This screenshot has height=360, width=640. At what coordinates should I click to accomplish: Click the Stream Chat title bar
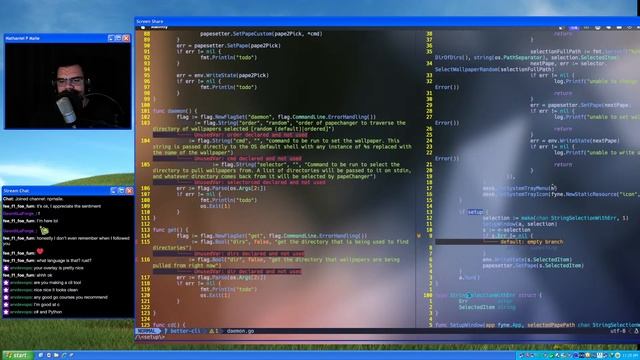pos(68,191)
